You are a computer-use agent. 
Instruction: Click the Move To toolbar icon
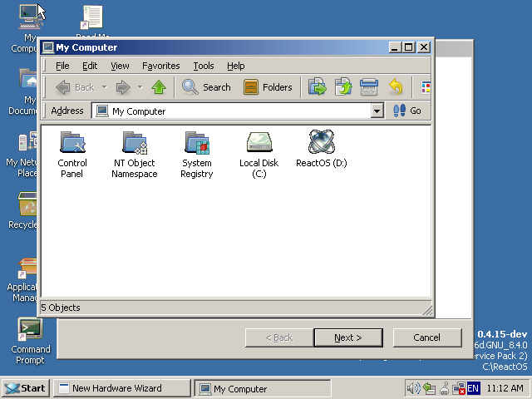318,86
